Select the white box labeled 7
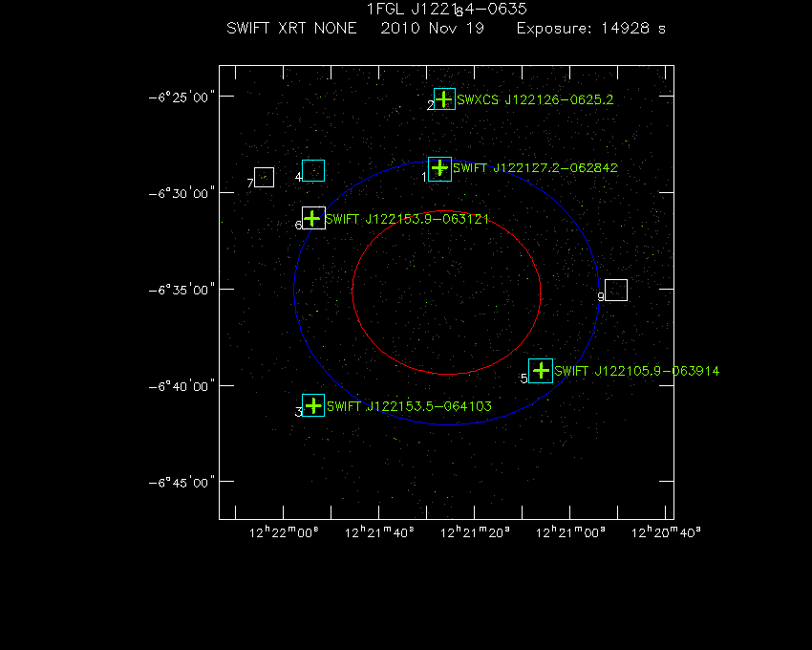Image resolution: width=812 pixels, height=650 pixels. click(x=264, y=177)
